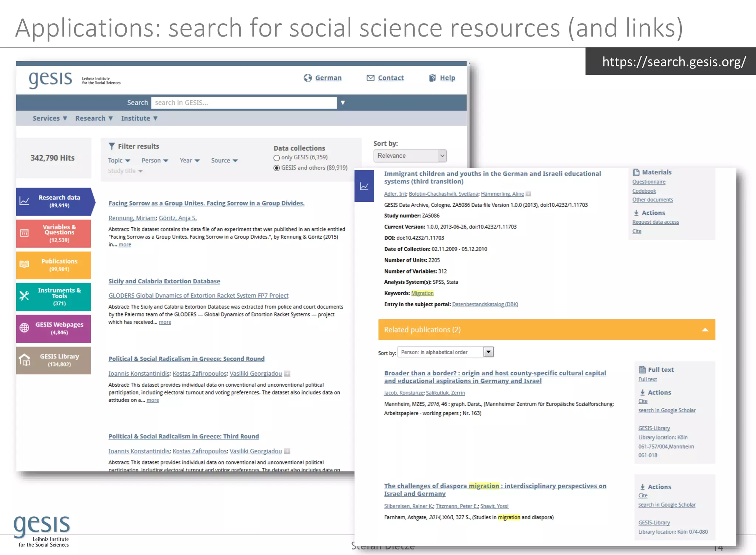
Task: Click the Instruments & Tools wrench icon
Action: [x=24, y=296]
